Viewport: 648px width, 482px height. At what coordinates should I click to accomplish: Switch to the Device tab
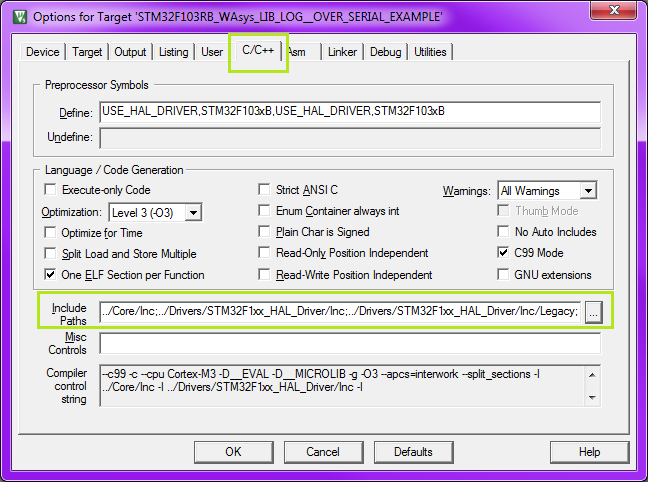[43, 52]
